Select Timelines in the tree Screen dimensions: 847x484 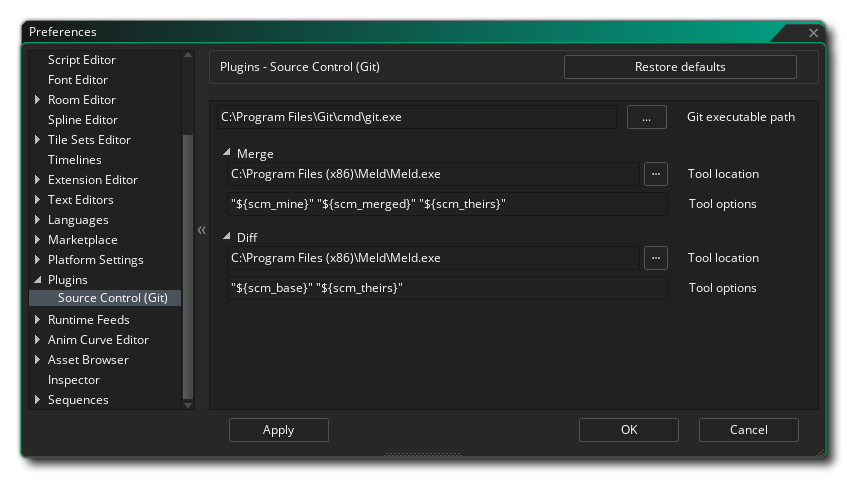click(x=75, y=160)
